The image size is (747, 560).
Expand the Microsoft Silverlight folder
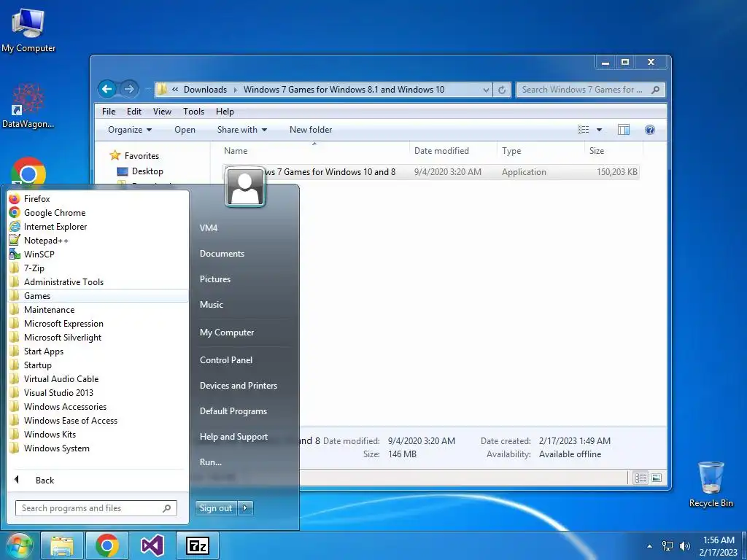(98, 337)
